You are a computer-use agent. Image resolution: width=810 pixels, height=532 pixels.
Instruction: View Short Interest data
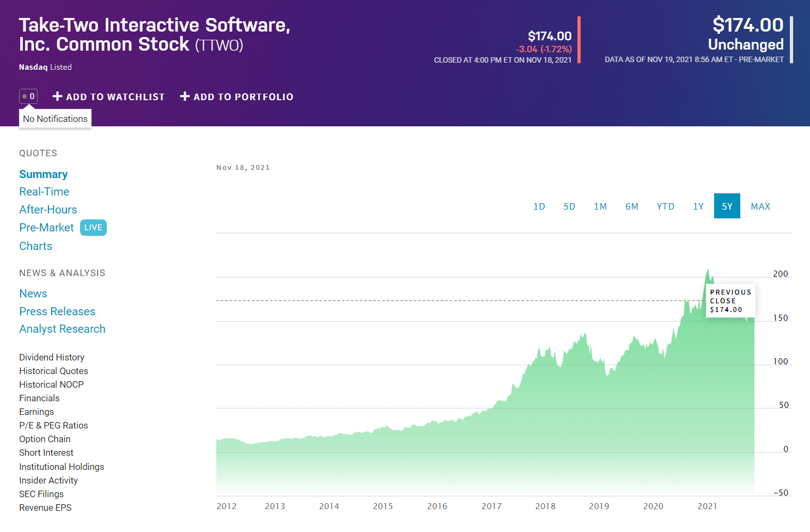(x=46, y=452)
